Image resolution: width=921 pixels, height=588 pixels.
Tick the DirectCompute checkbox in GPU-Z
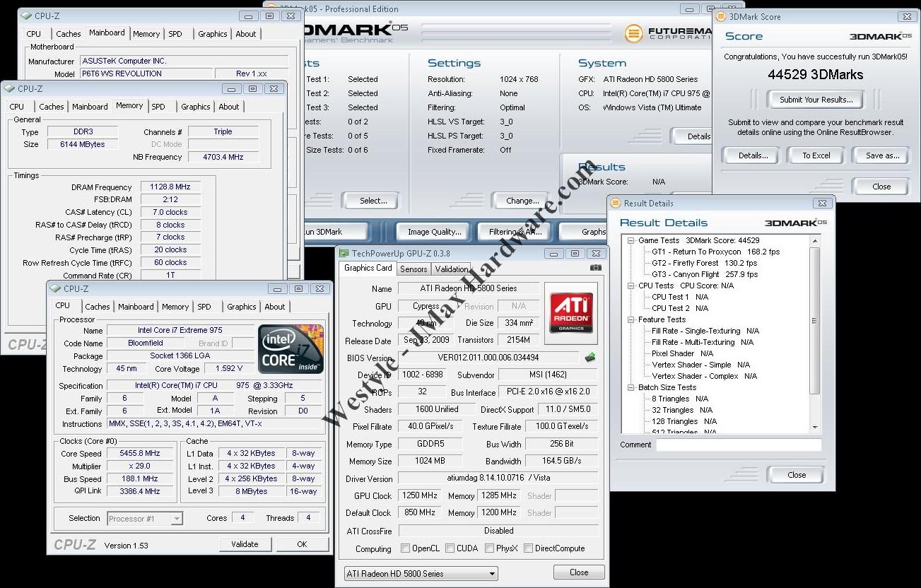tap(528, 548)
